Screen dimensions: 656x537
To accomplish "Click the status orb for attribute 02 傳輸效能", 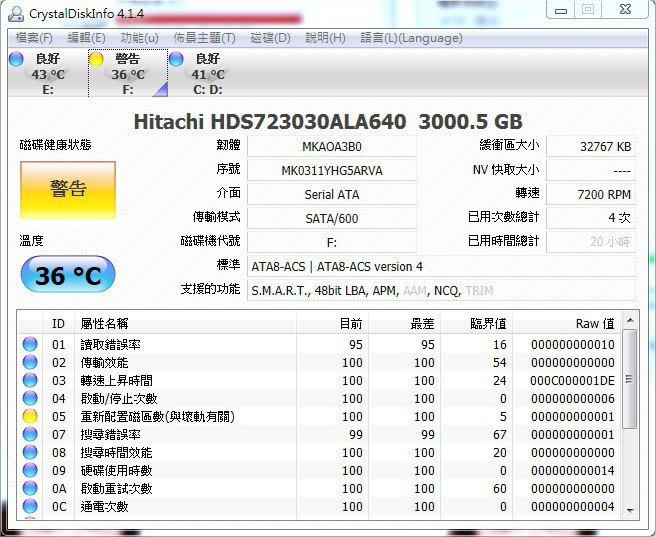I will pos(30,362).
